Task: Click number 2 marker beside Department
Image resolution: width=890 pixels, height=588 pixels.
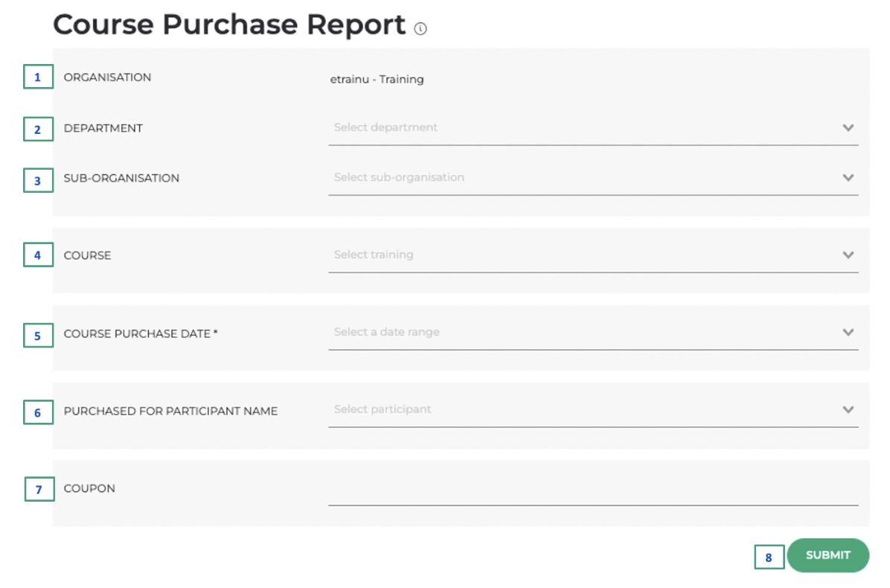Action: tap(38, 130)
